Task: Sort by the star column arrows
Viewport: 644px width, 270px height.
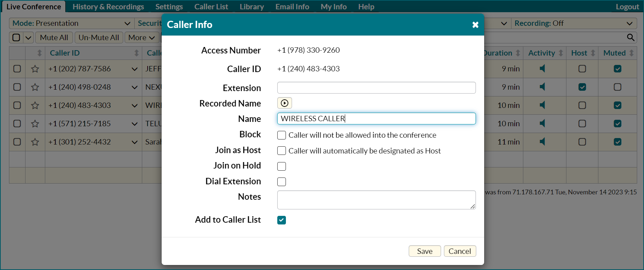Action: pyautogui.click(x=40, y=53)
